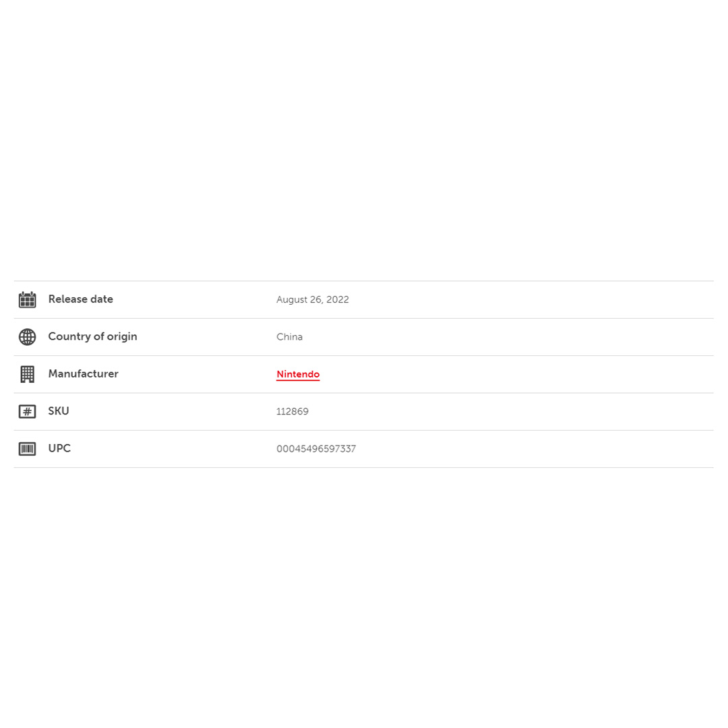Click the UPC number 00045496597337

coord(315,449)
